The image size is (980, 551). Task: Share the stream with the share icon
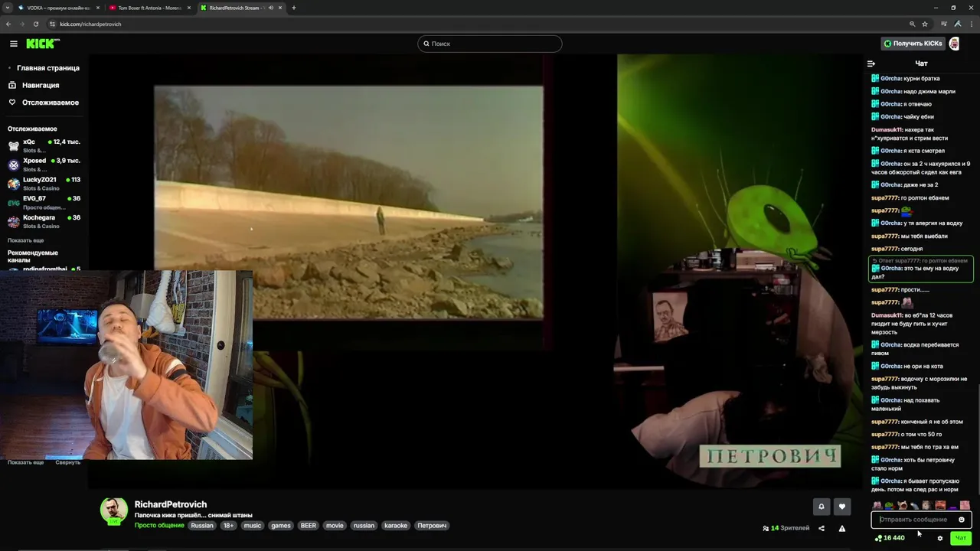pos(822,528)
